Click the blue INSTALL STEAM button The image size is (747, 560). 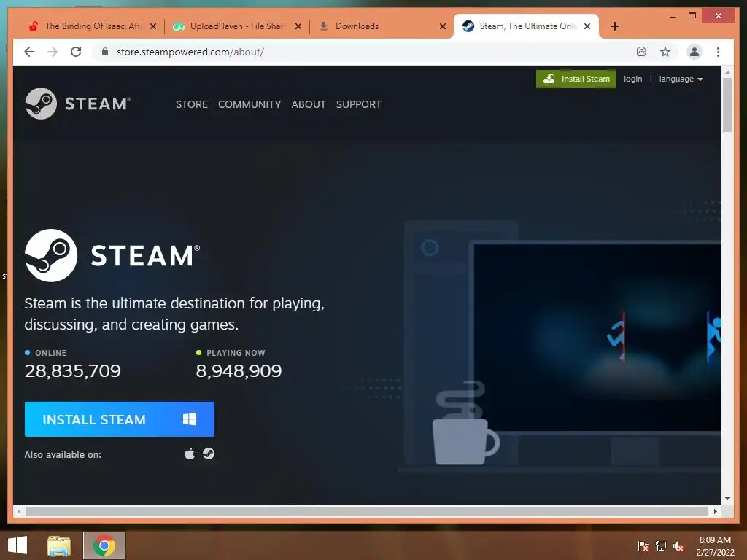120,419
